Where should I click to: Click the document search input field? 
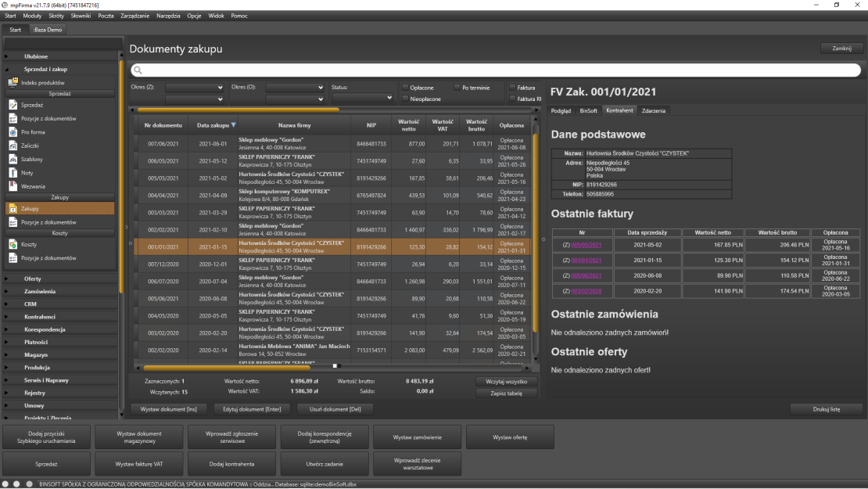(496, 70)
